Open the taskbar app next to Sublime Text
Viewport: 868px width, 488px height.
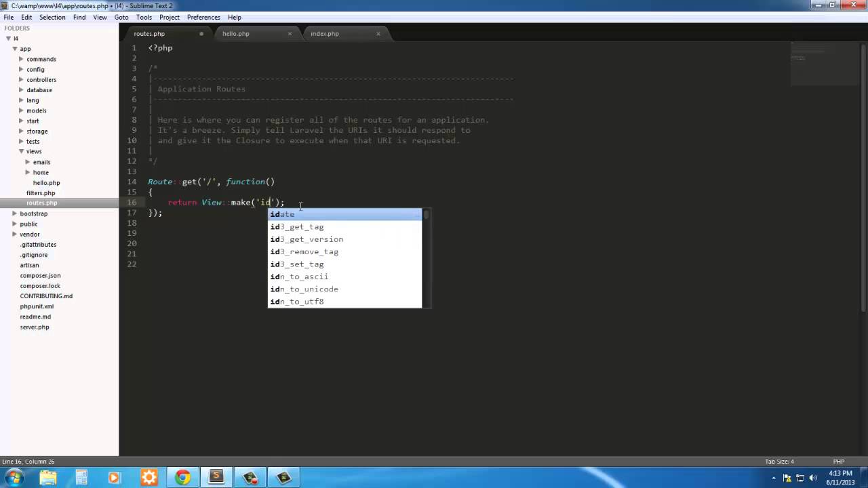pos(250,478)
